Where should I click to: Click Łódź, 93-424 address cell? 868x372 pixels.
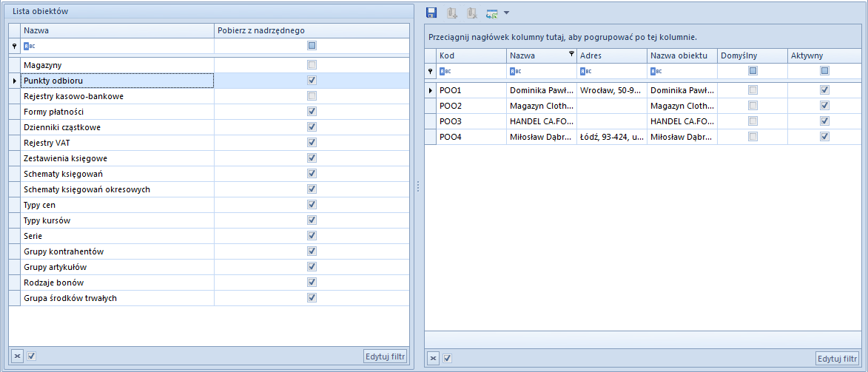[x=612, y=136]
